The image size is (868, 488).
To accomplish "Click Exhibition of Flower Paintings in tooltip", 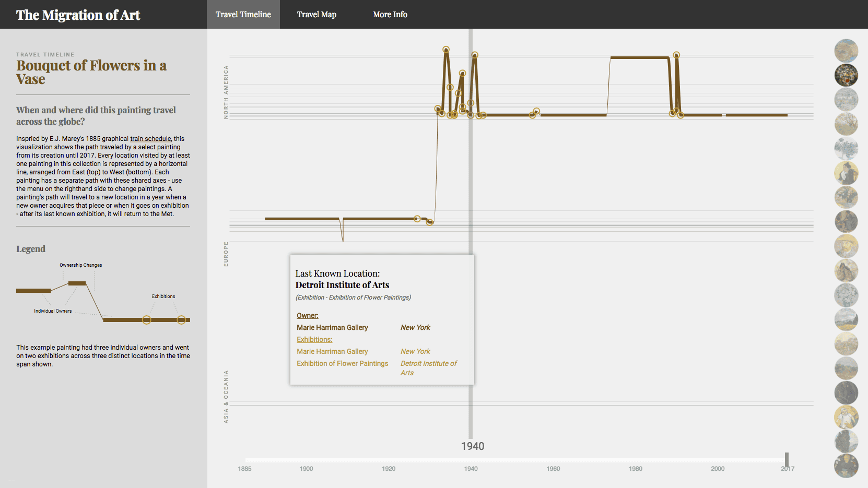I will tap(343, 364).
